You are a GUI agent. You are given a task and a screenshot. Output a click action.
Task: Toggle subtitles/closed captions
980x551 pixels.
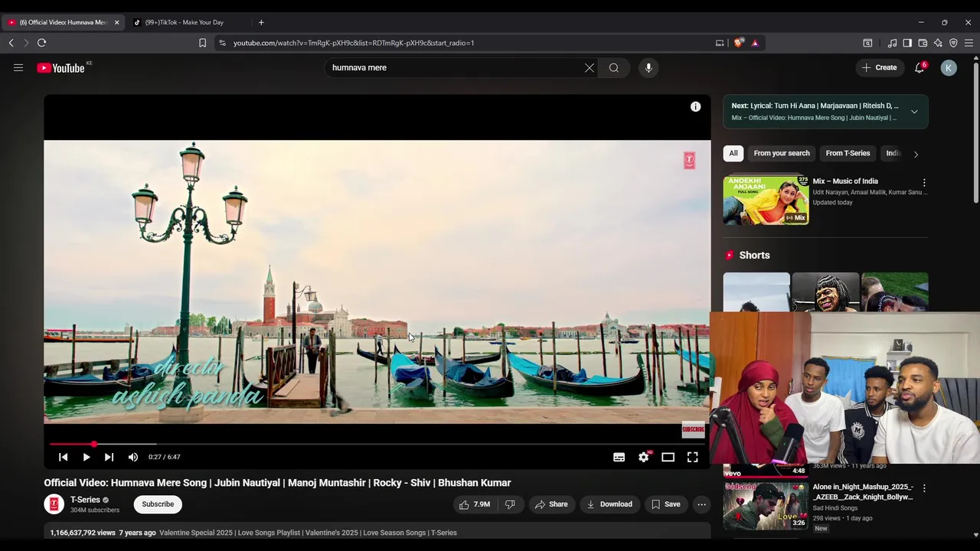pyautogui.click(x=619, y=457)
